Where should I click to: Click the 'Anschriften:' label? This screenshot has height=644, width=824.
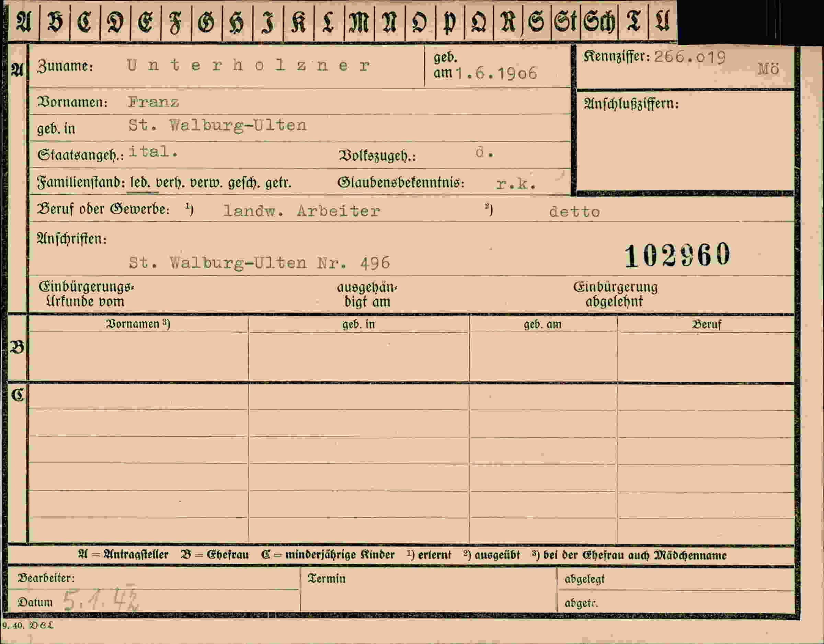72,239
